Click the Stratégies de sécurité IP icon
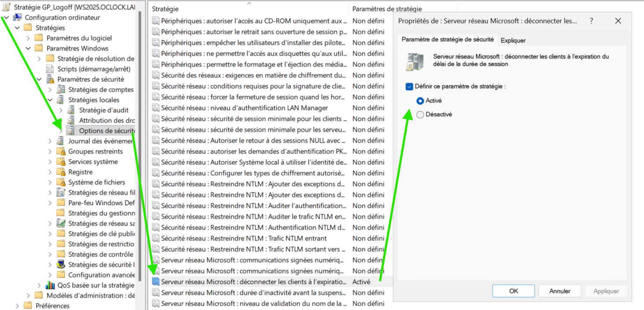644x310 pixels. pyautogui.click(x=61, y=265)
